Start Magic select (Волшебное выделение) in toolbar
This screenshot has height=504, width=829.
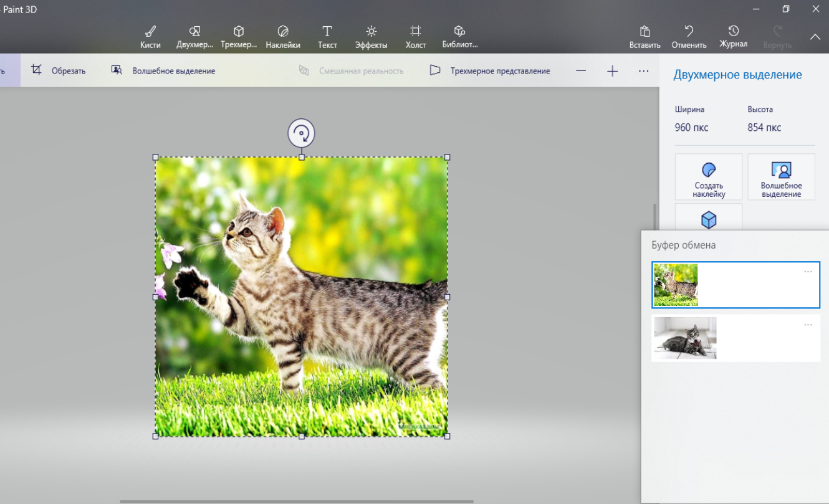163,71
